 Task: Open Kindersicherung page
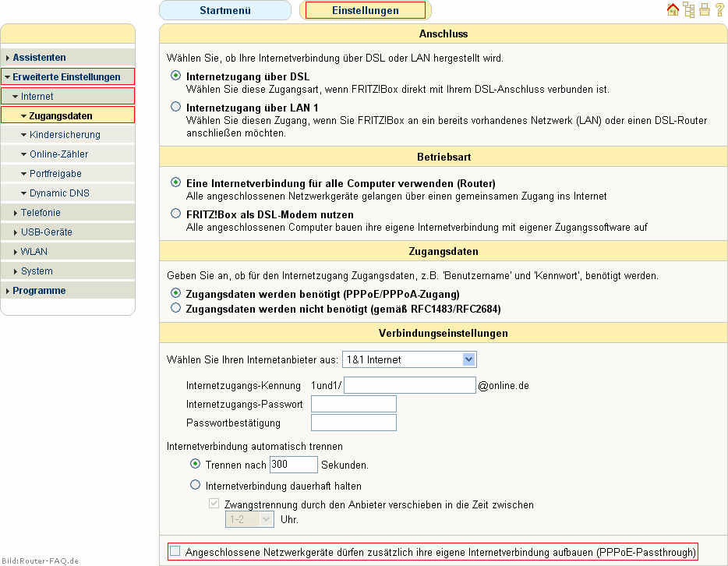click(x=68, y=135)
